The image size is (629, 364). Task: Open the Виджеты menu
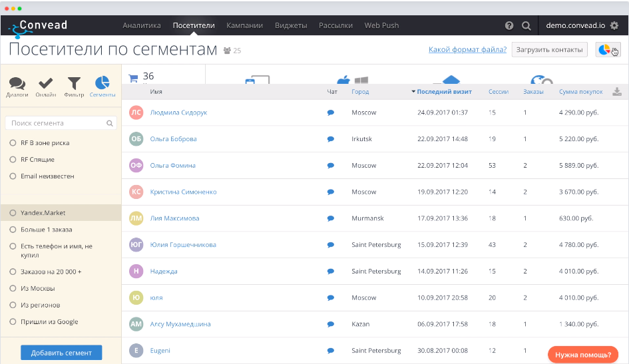(x=291, y=26)
